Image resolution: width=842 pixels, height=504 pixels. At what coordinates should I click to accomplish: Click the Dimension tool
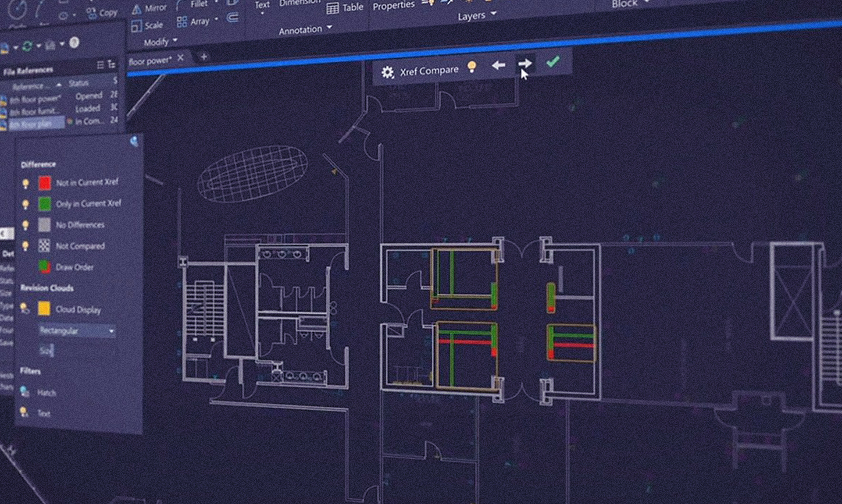[300, 3]
